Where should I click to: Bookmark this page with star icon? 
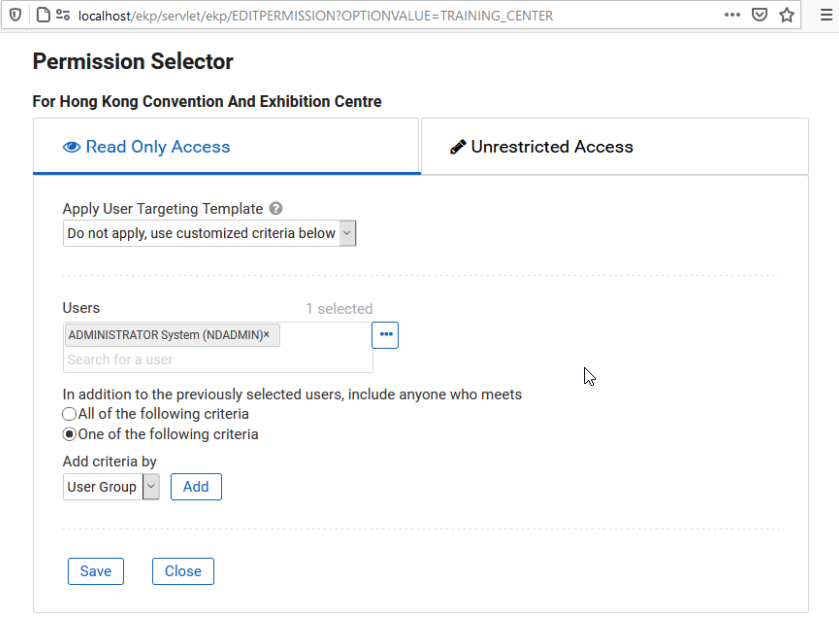pos(787,15)
